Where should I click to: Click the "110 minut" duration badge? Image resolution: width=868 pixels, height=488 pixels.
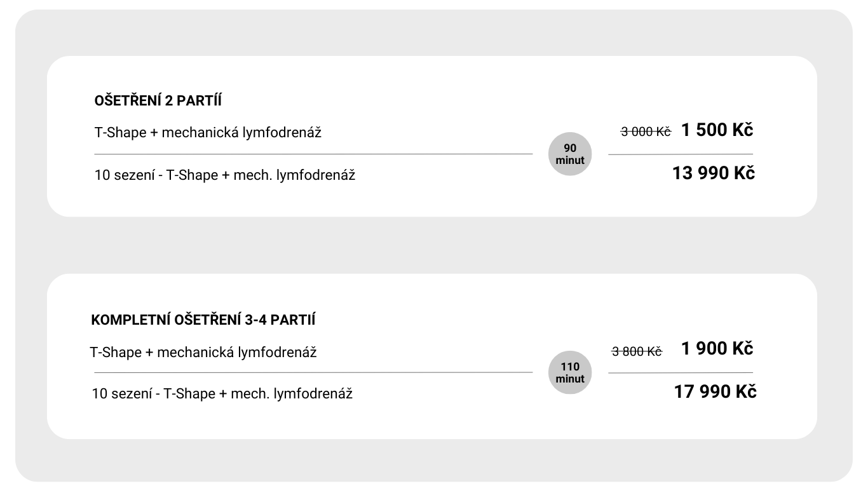click(570, 372)
